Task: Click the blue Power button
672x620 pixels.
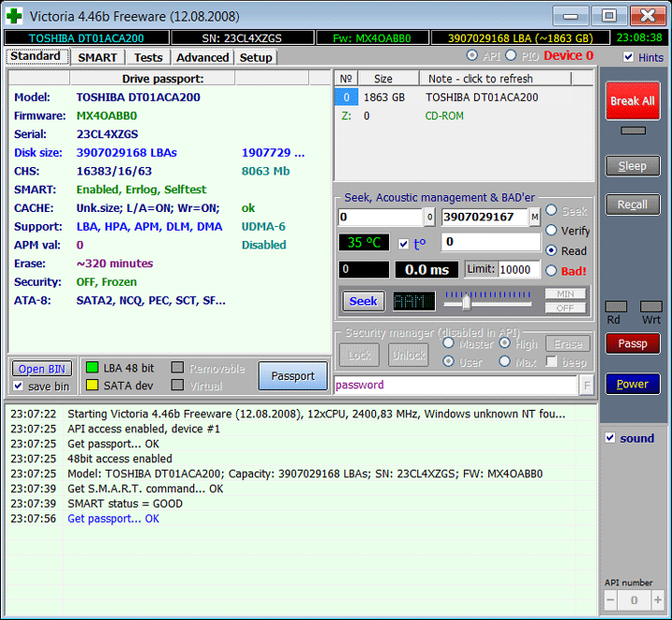Action: pos(633,384)
